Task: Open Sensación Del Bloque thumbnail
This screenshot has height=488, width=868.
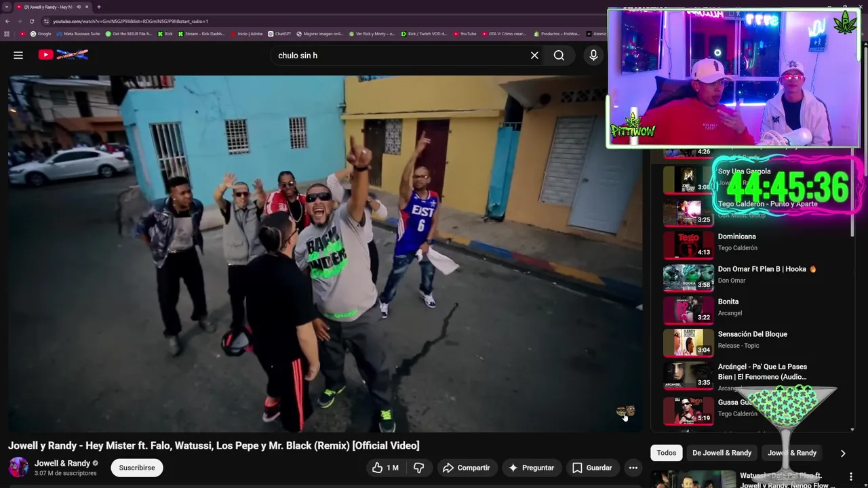Action: (688, 343)
